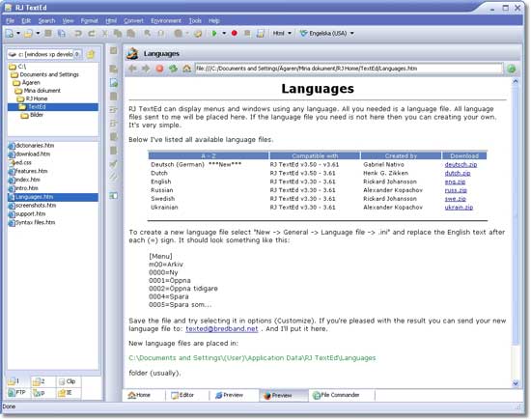
Task: Click the texted@bredband.net email link
Action: pyautogui.click(x=222, y=329)
